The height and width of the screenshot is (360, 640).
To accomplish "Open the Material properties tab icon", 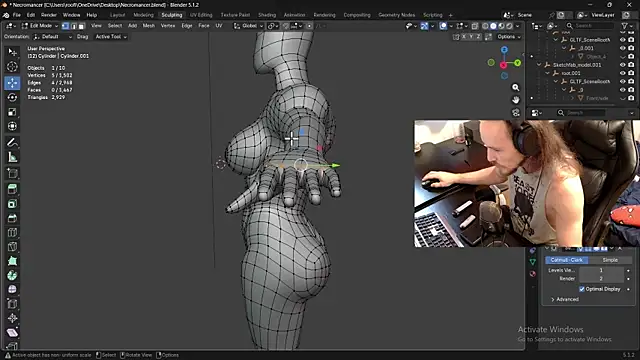I will [x=533, y=273].
